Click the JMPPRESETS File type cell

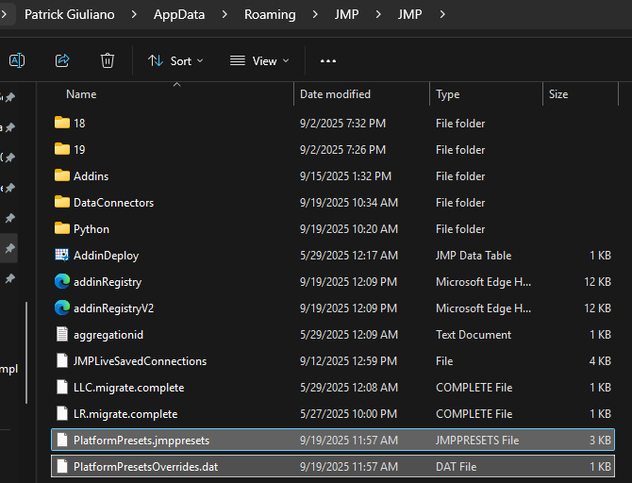pyautogui.click(x=477, y=440)
